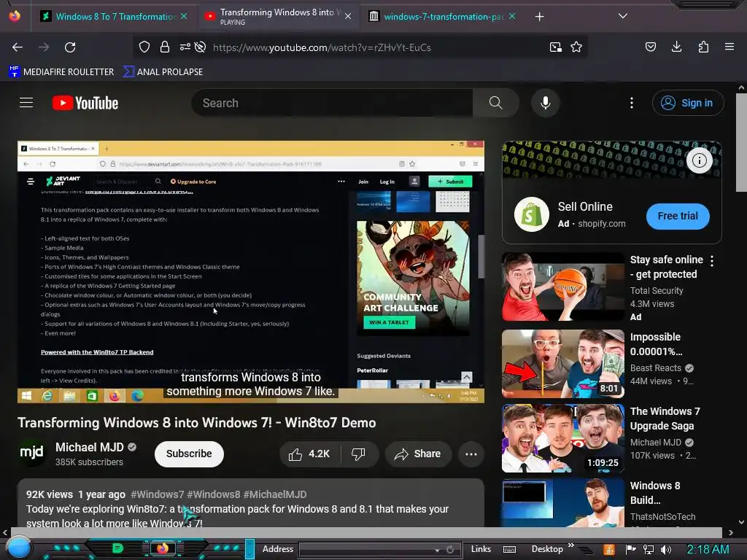List all tabs with the dropdown chevron
The width and height of the screenshot is (747, 560).
click(x=623, y=16)
